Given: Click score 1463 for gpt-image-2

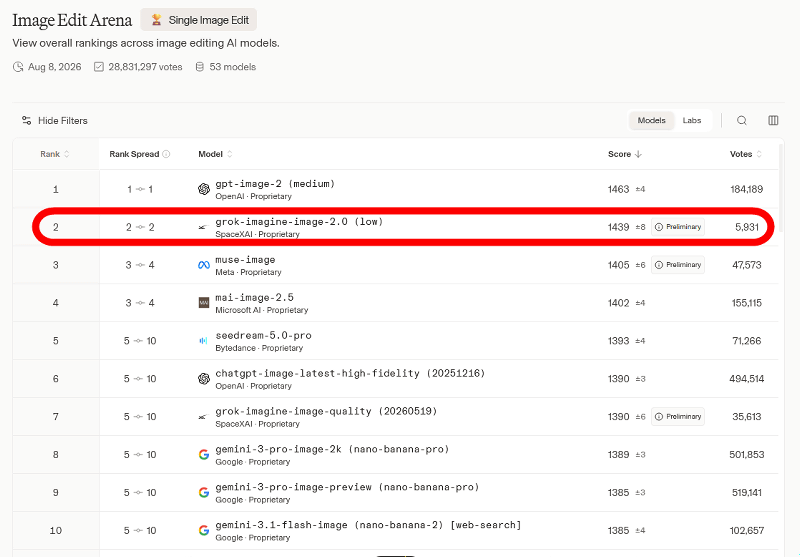Looking at the screenshot, I should tap(618, 189).
